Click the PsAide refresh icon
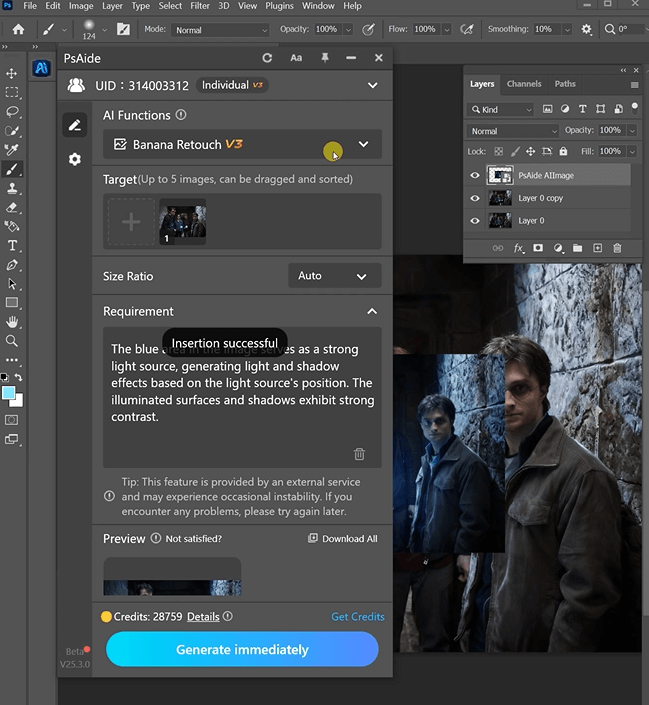 (x=267, y=58)
